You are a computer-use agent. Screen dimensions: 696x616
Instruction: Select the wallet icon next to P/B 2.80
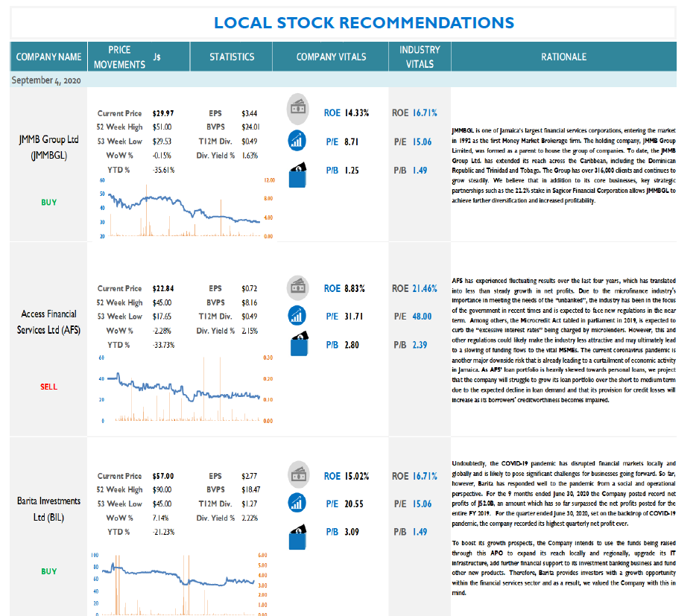click(x=300, y=343)
